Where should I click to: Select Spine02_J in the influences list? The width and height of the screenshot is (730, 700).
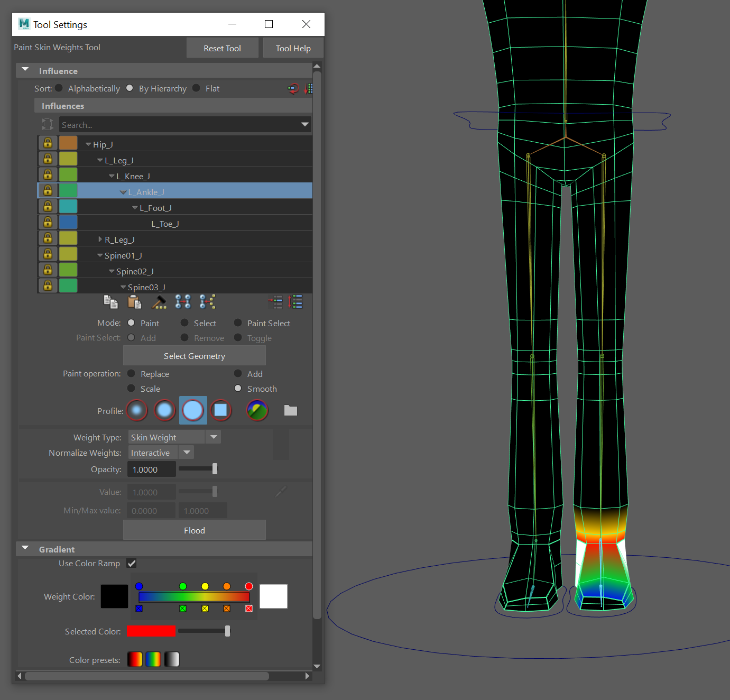pyautogui.click(x=135, y=271)
